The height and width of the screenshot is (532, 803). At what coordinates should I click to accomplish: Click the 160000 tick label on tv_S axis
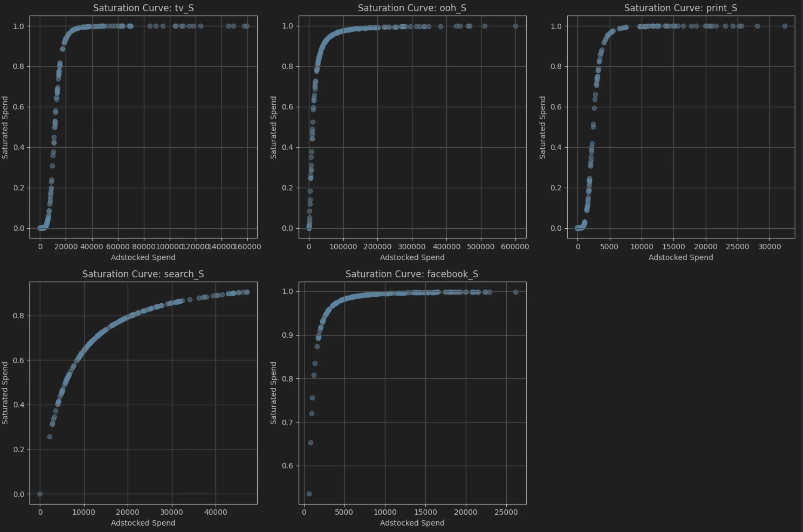tap(247, 247)
